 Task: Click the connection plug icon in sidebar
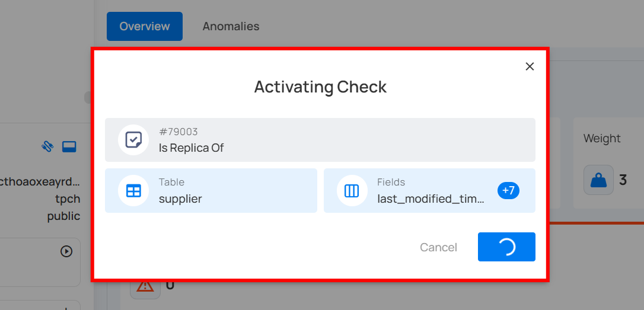pos(47,146)
